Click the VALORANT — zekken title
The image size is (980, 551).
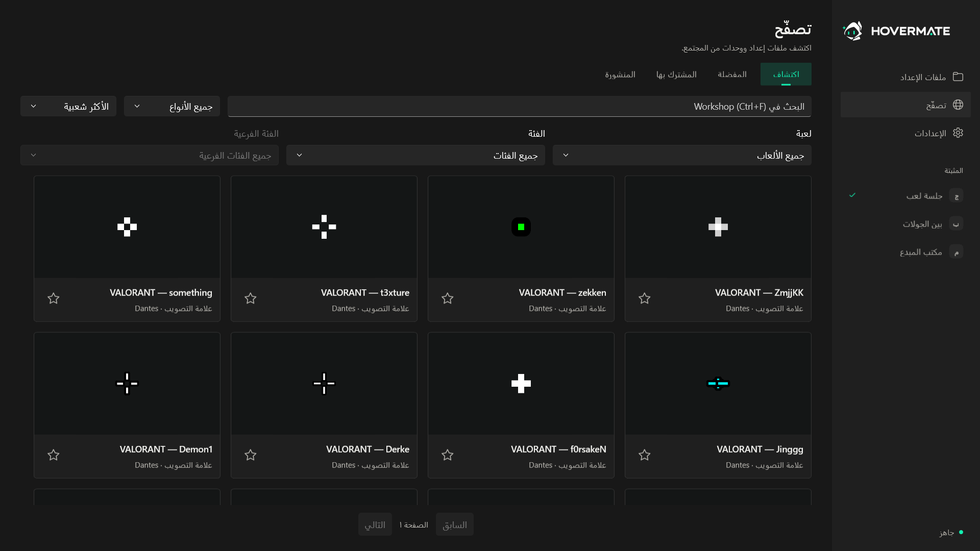click(562, 293)
